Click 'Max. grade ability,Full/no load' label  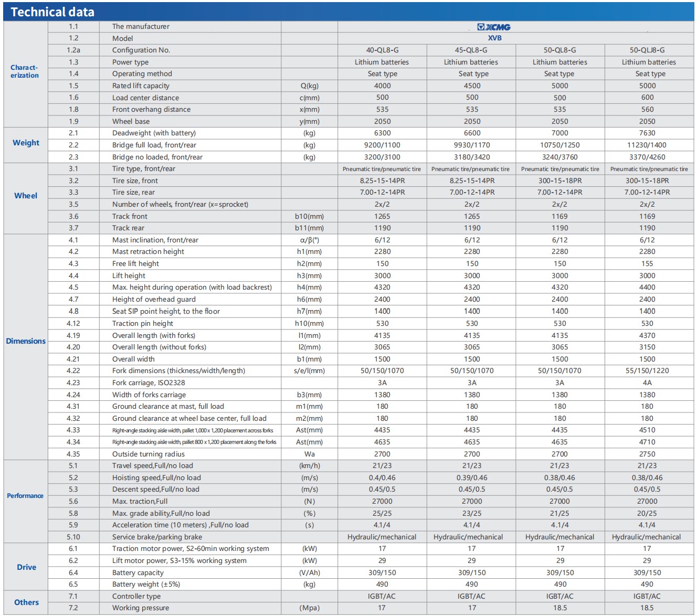161,514
